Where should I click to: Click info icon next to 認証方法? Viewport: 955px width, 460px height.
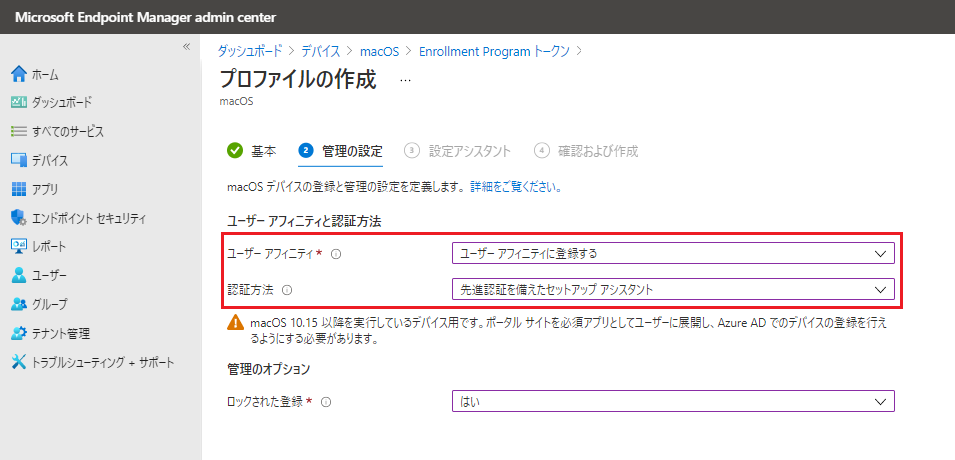(x=287, y=291)
